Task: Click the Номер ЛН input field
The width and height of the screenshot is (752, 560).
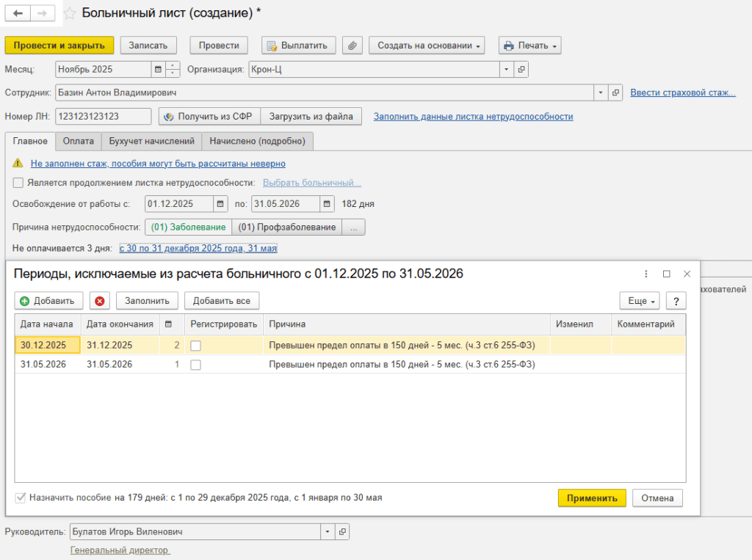Action: click(x=103, y=116)
